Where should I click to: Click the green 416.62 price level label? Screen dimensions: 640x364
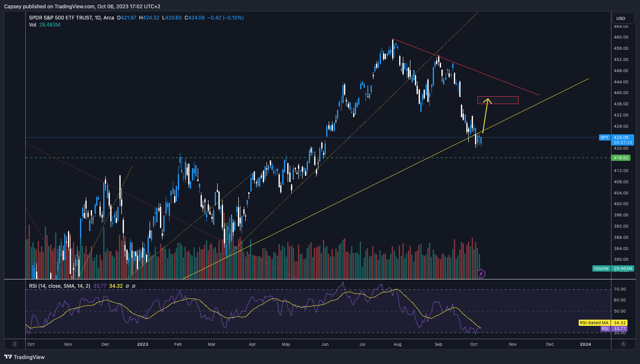pyautogui.click(x=621, y=158)
